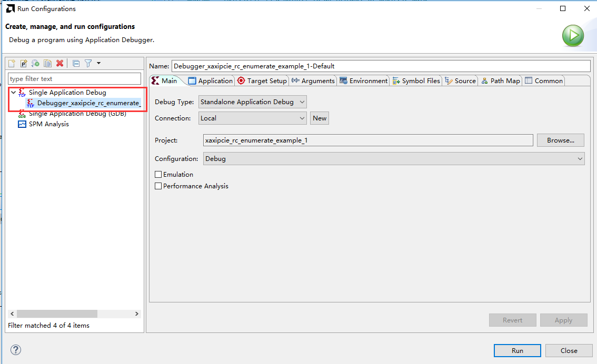Select Debugger_xaxipcie_rc_enumerate configuration
Image resolution: width=597 pixels, height=364 pixels.
[89, 103]
